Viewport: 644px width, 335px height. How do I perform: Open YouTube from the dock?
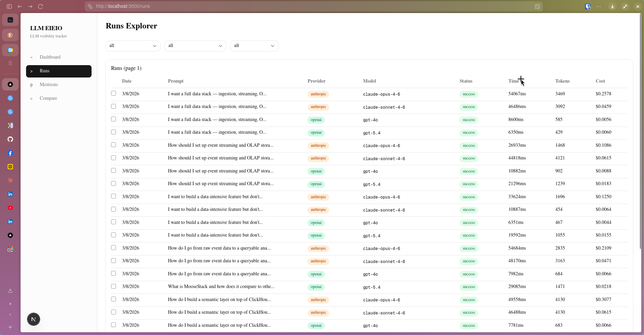(10, 208)
